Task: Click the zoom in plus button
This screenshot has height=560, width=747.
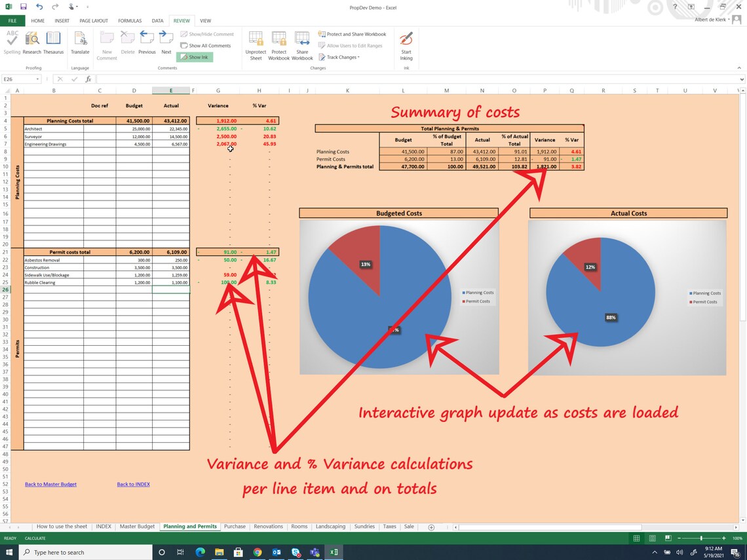Action: [723, 538]
